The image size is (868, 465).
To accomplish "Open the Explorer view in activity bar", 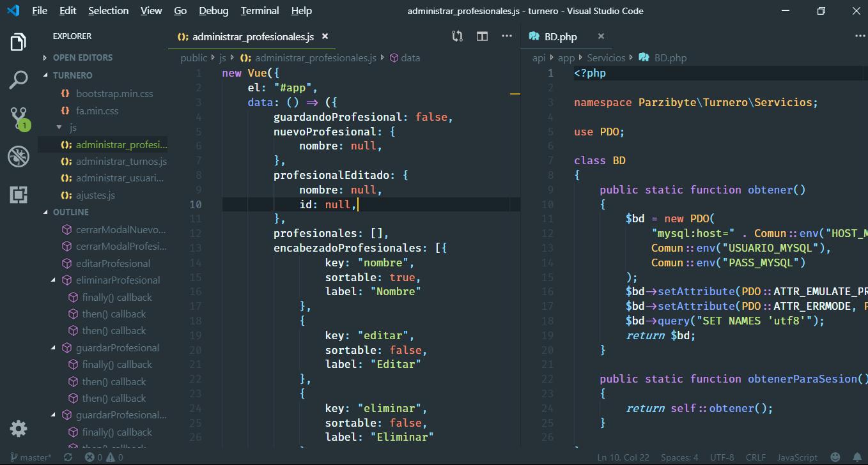I will click(x=19, y=42).
